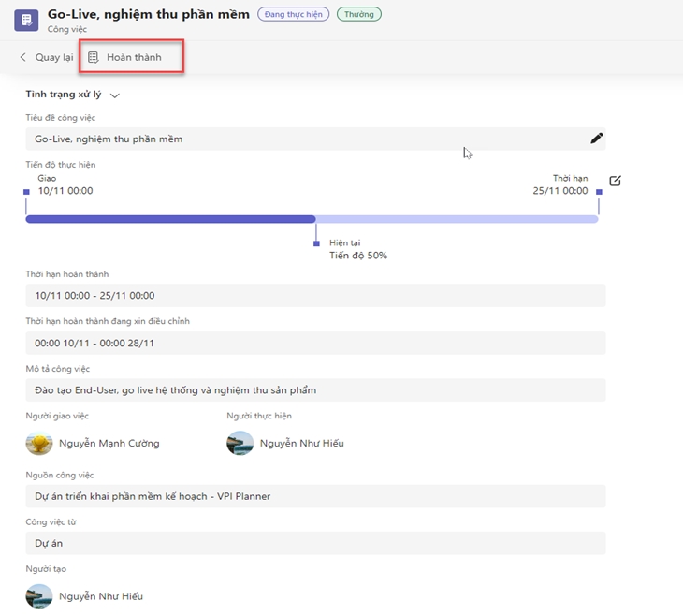The width and height of the screenshot is (683, 616).
Task: Click the Đang thực hiện status badge
Action: point(294,15)
